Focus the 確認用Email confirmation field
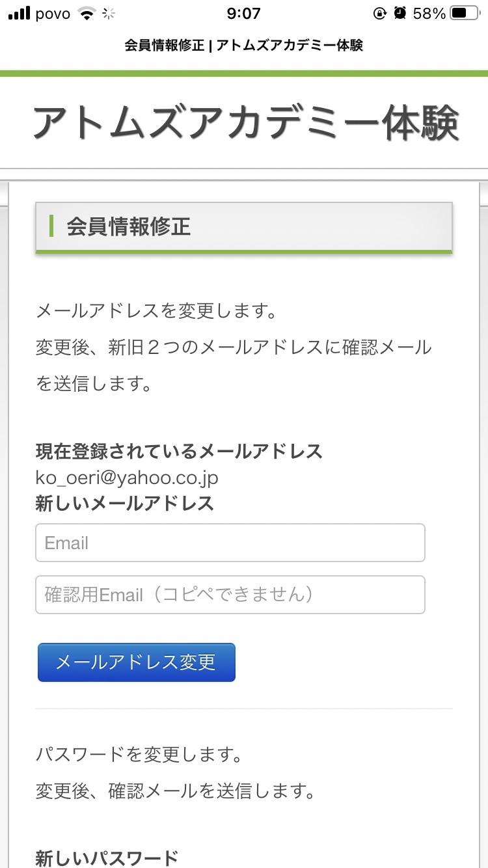This screenshot has height=868, width=488. pos(230,595)
